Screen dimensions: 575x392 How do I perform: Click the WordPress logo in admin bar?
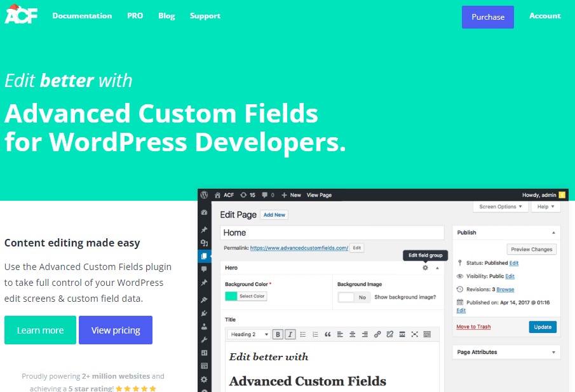pyautogui.click(x=204, y=194)
